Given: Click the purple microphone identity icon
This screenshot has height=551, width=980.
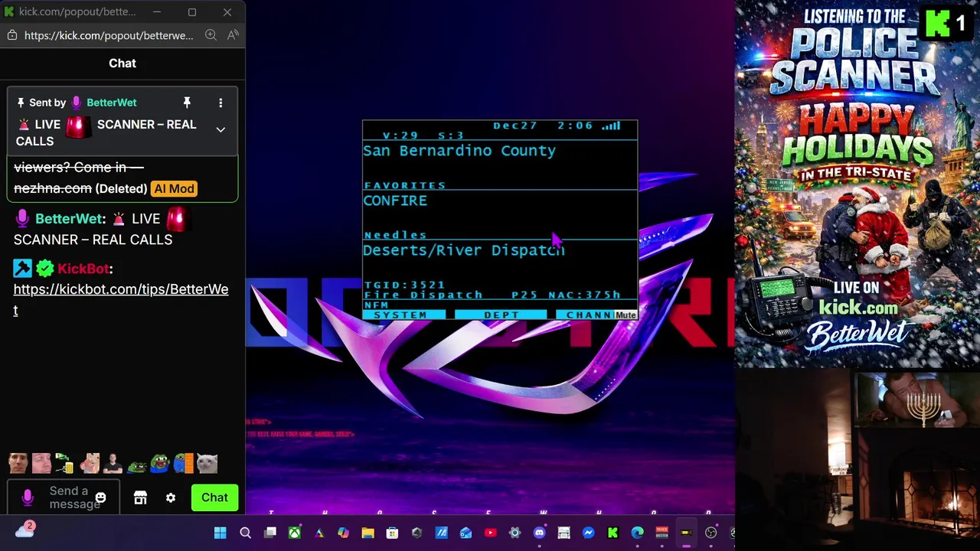Looking at the screenshot, I should tap(28, 497).
